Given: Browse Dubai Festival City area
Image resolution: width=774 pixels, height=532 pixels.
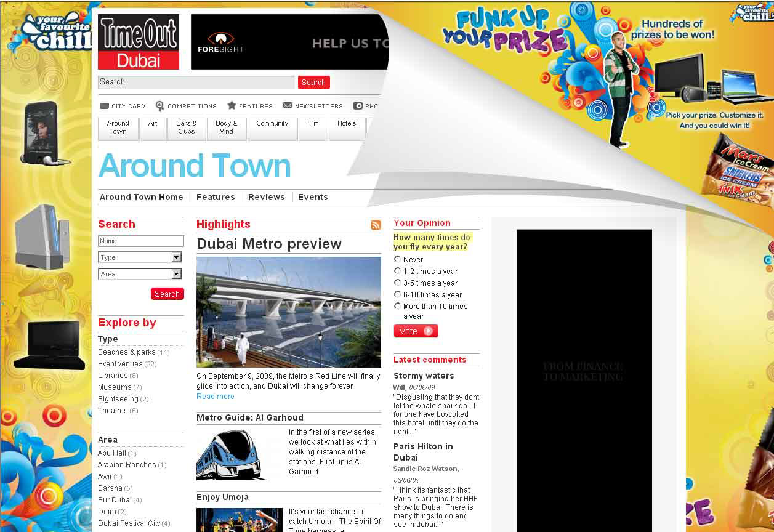Looking at the screenshot, I should [x=134, y=523].
